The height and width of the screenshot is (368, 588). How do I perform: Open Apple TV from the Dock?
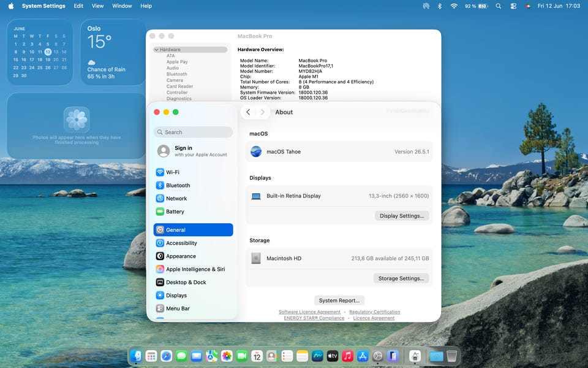[x=333, y=356]
